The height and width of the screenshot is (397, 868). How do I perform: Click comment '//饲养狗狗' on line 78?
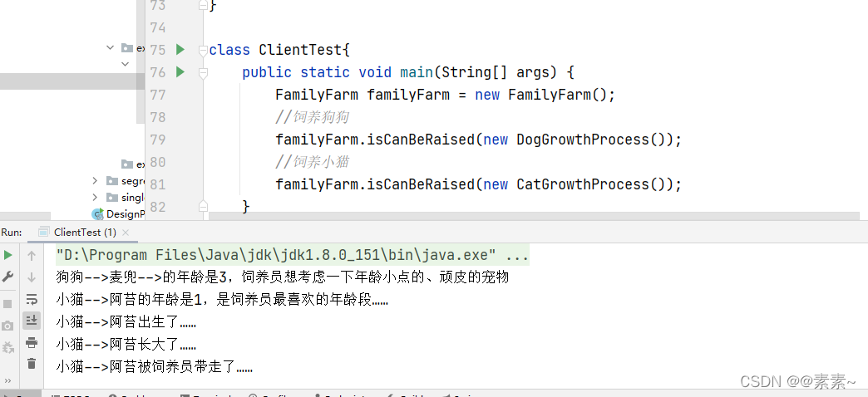(x=313, y=117)
